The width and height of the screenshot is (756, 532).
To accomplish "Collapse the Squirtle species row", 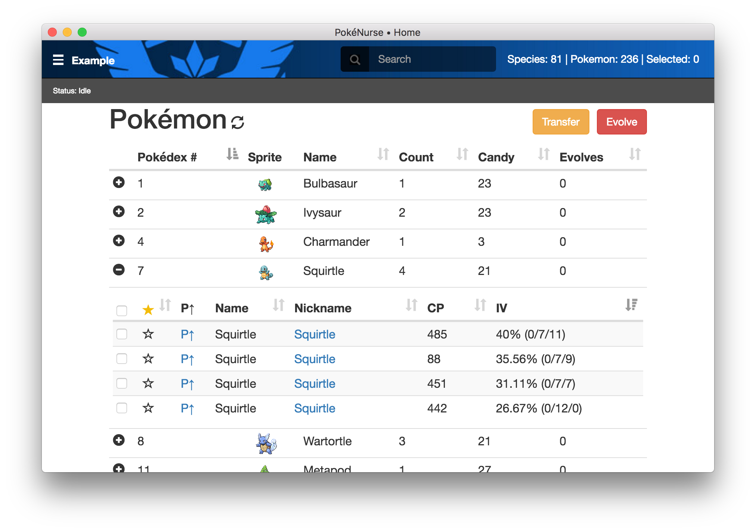I will click(119, 270).
